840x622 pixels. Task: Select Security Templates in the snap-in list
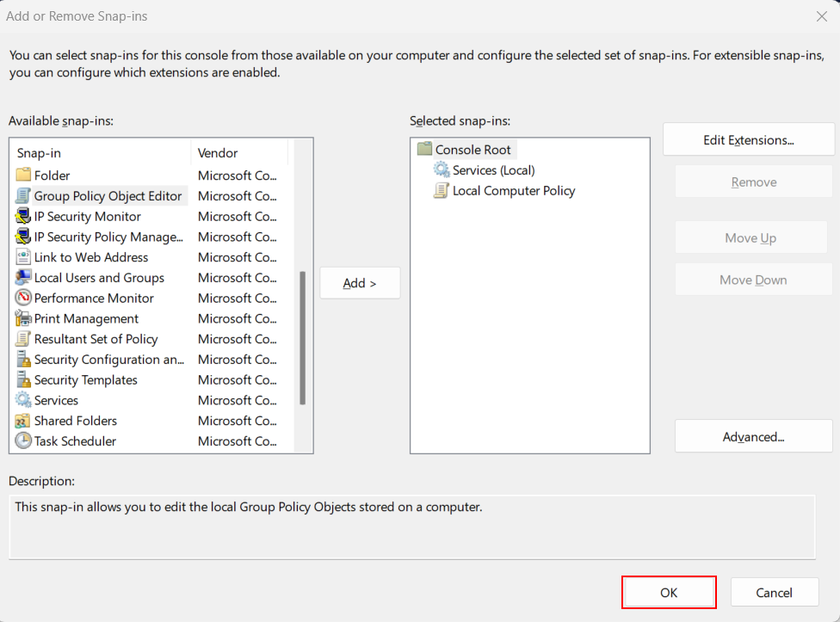(x=86, y=380)
